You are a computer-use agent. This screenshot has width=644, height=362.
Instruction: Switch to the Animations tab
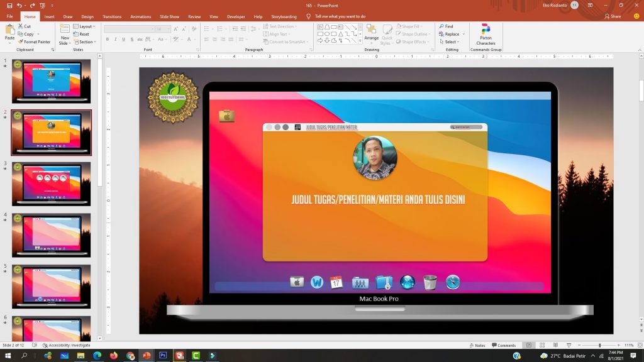(x=140, y=17)
